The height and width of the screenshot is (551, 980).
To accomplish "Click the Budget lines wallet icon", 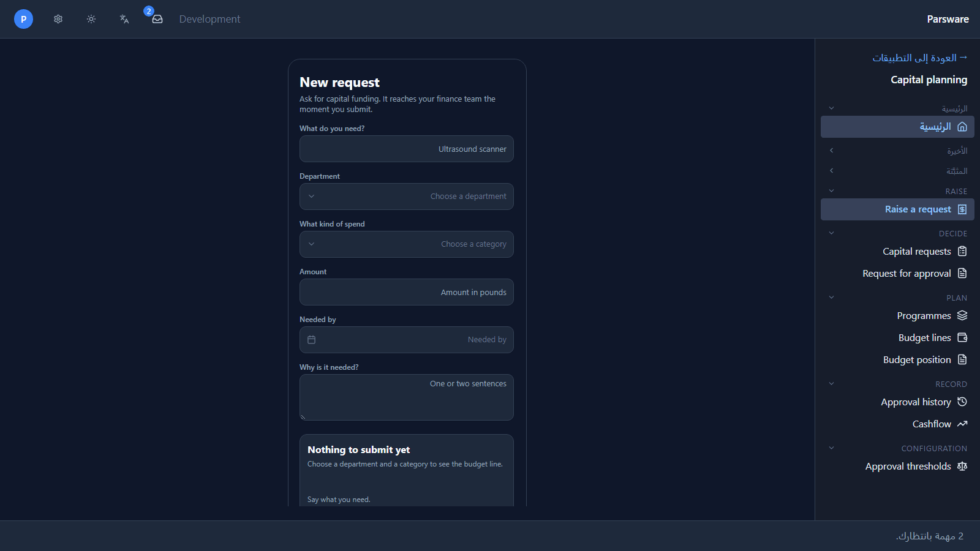I will pos(962,337).
